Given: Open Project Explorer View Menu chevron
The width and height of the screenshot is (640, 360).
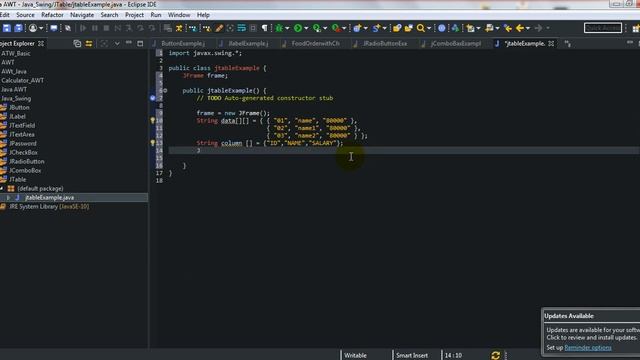Looking at the screenshot, I should pyautogui.click(x=117, y=43).
